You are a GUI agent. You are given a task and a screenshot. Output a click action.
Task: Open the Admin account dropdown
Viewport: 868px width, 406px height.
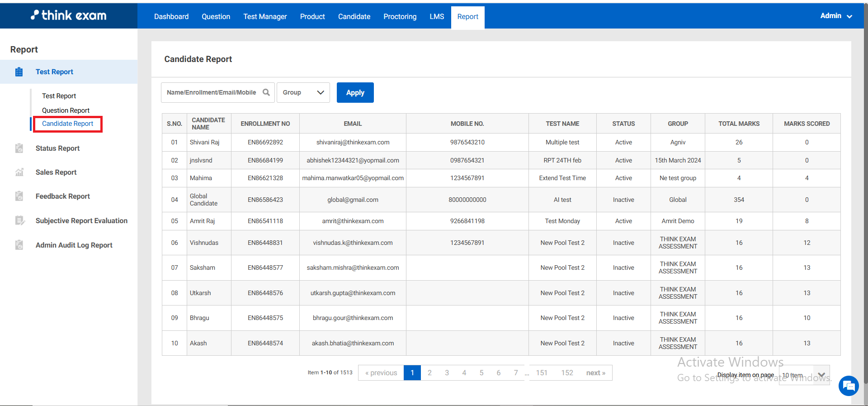836,16
